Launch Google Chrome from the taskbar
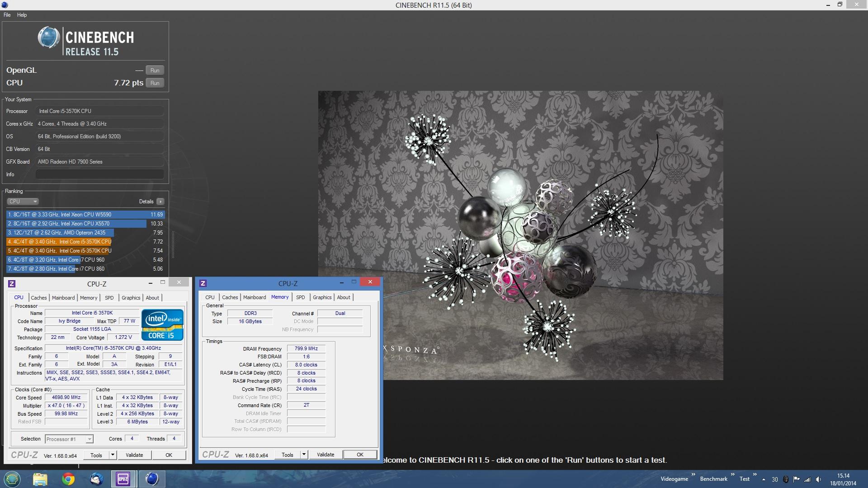 68,479
